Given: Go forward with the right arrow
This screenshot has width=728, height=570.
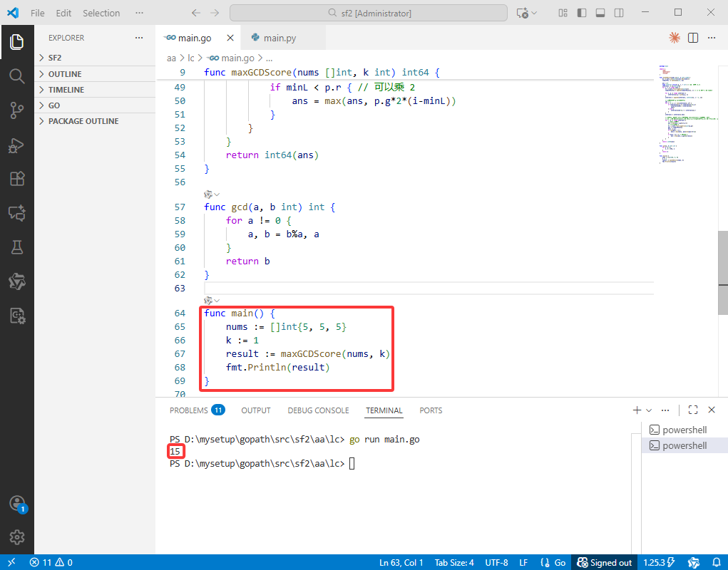Looking at the screenshot, I should [215, 13].
